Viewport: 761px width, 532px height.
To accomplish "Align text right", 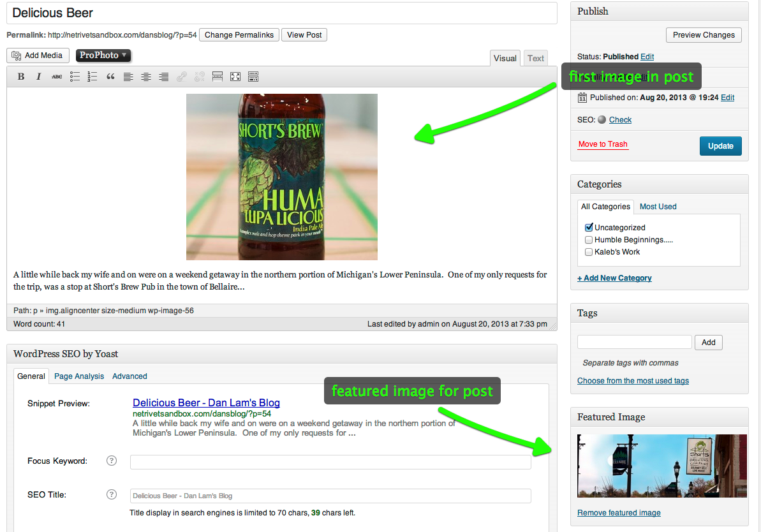I will click(164, 77).
